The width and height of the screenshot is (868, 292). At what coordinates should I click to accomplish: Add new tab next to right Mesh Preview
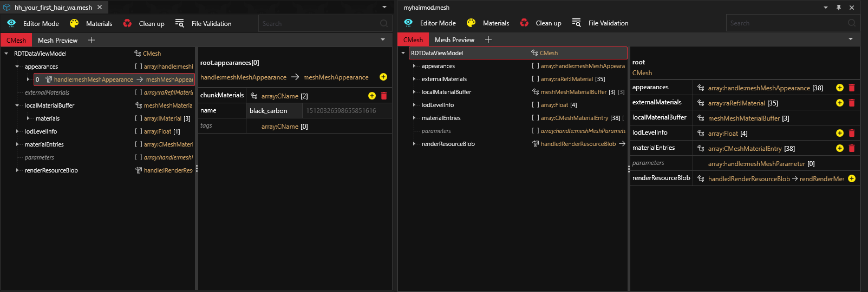click(x=488, y=39)
